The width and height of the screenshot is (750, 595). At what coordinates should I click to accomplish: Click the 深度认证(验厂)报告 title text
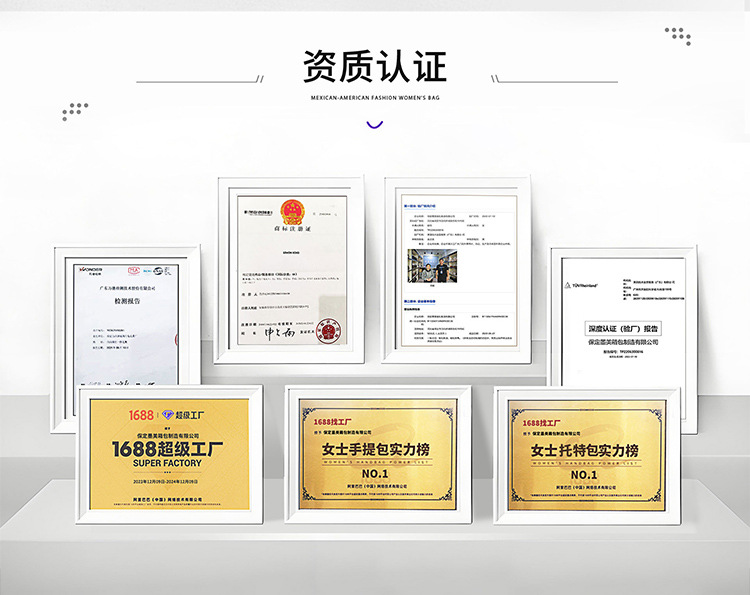point(622,328)
